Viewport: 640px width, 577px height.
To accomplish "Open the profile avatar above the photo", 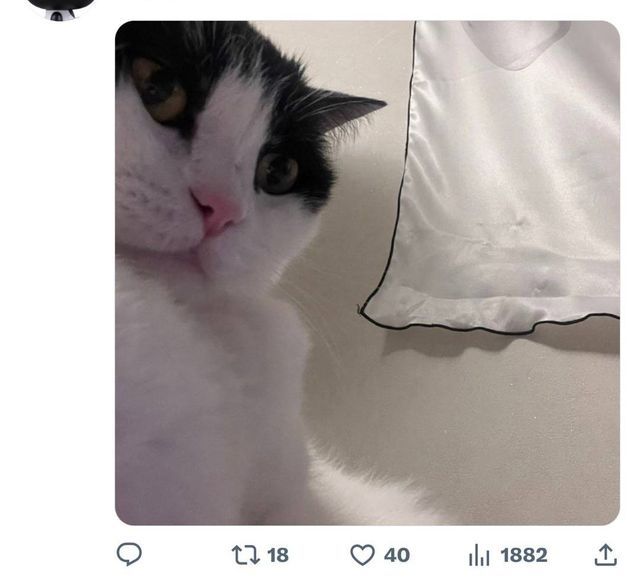I will (x=60, y=8).
